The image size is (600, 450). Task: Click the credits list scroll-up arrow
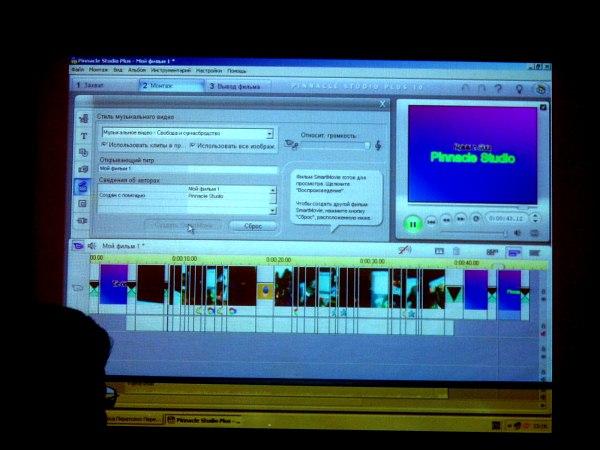[x=272, y=190]
